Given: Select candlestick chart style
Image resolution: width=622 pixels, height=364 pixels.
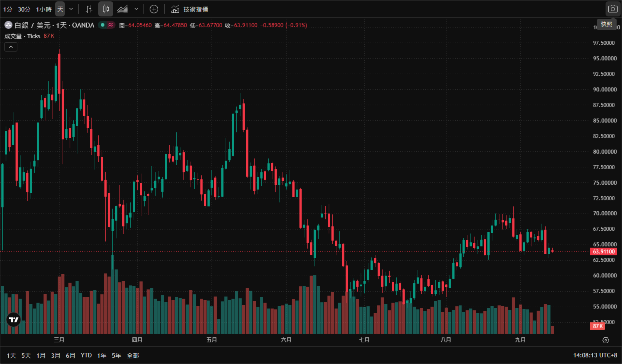Looking at the screenshot, I should tap(106, 9).
